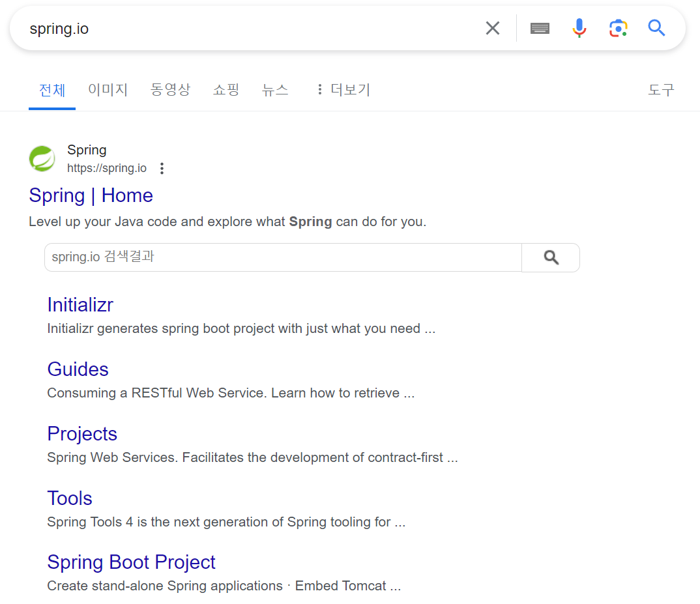The width and height of the screenshot is (700, 604).
Task: Switch to the 이미지 tab
Action: click(108, 90)
